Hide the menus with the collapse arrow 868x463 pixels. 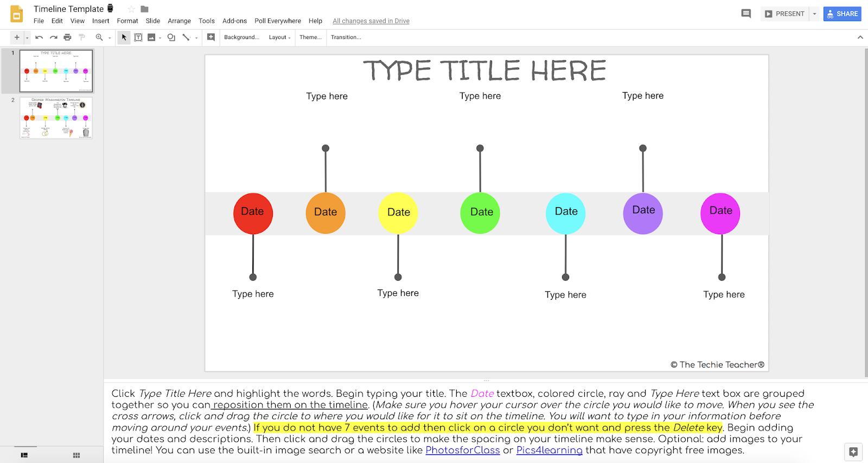click(x=860, y=37)
